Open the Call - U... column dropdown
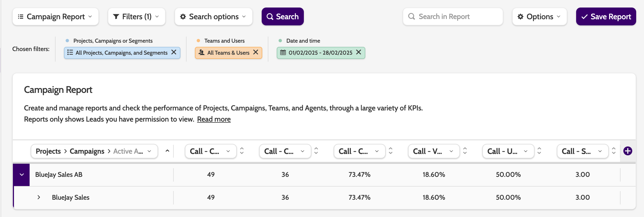644x217 pixels. pyautogui.click(x=508, y=151)
